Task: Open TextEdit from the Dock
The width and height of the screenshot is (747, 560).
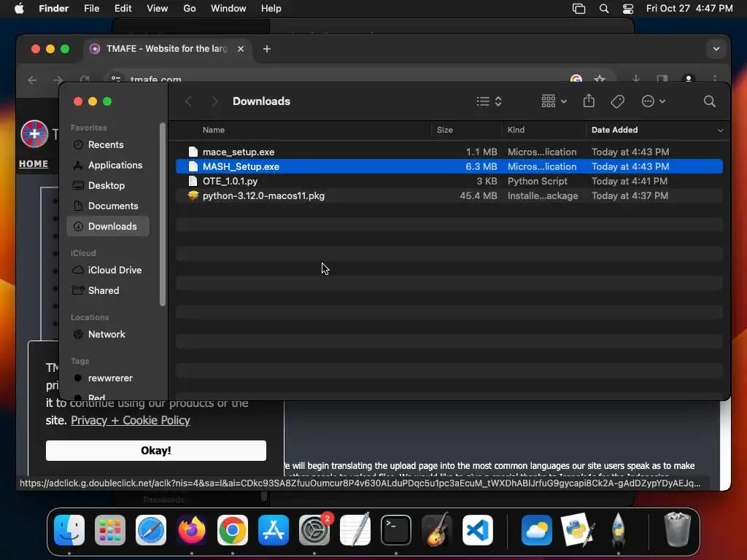Action: 355,530
